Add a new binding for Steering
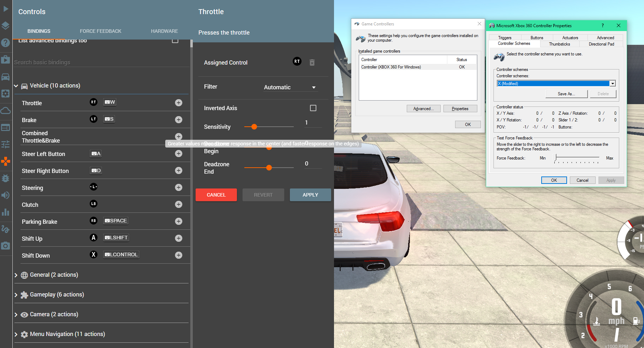Viewport: 644px width, 348px height. click(x=179, y=187)
